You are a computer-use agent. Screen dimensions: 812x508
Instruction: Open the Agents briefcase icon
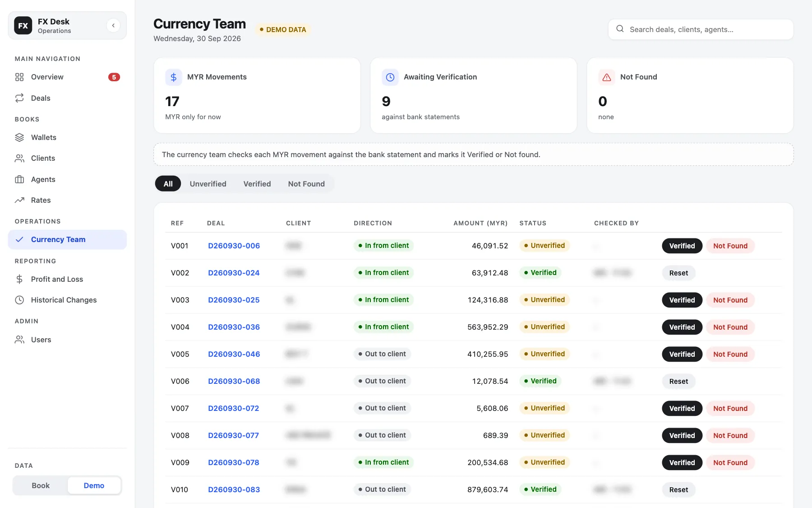(x=19, y=179)
